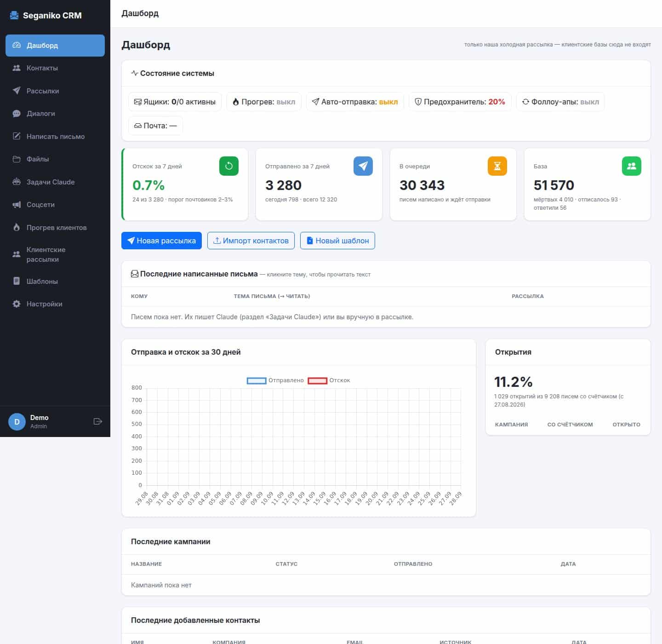Open the Задачи Claude page
This screenshot has height=644, width=662.
(x=55, y=182)
